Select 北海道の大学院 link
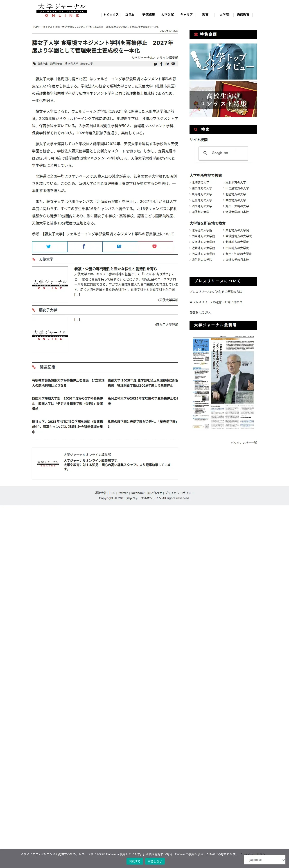The image size is (289, 868). click(202, 231)
